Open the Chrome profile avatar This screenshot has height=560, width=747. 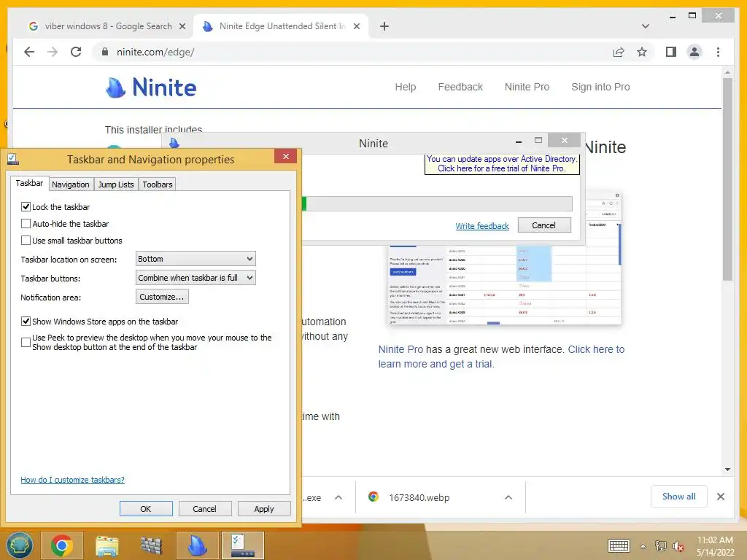click(x=694, y=52)
